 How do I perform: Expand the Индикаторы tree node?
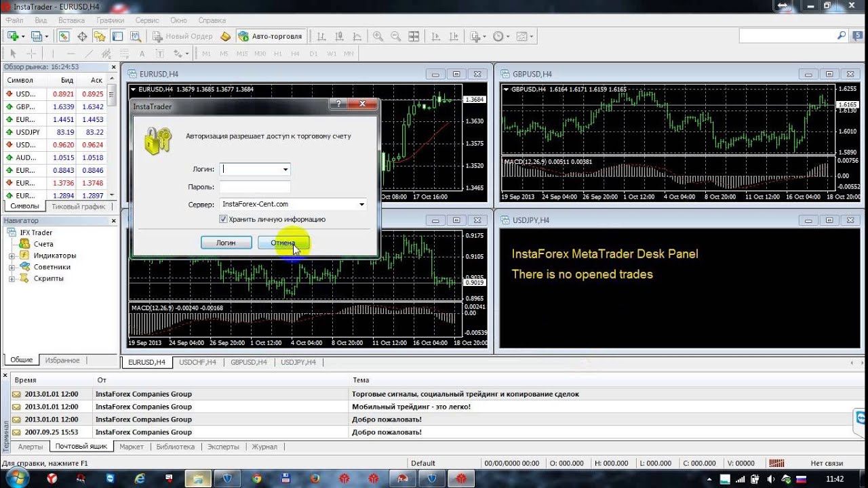coord(12,256)
